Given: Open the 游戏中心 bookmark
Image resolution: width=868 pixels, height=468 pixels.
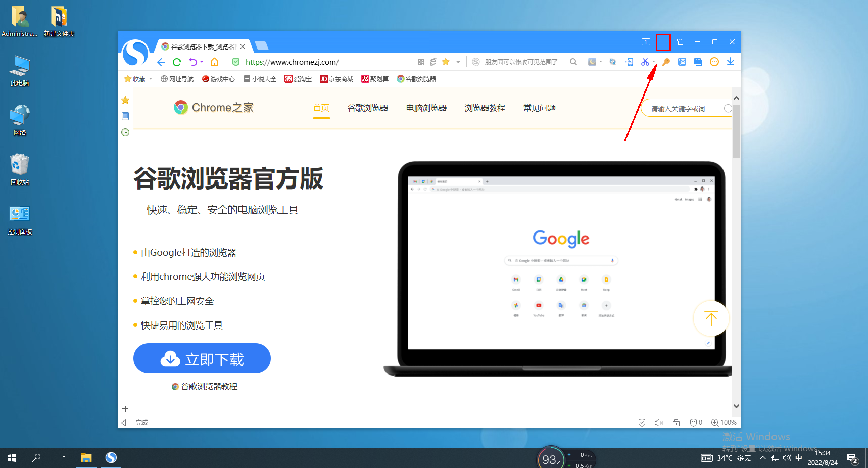Looking at the screenshot, I should [218, 79].
